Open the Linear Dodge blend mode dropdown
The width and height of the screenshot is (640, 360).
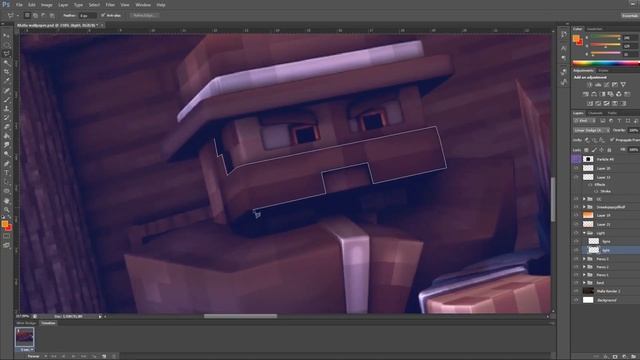click(591, 130)
